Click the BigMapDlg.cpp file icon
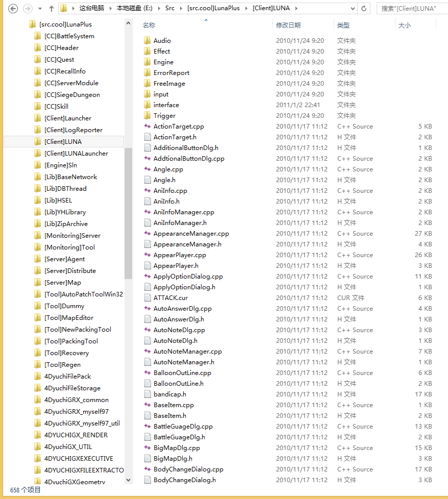448x499 pixels. (147, 447)
